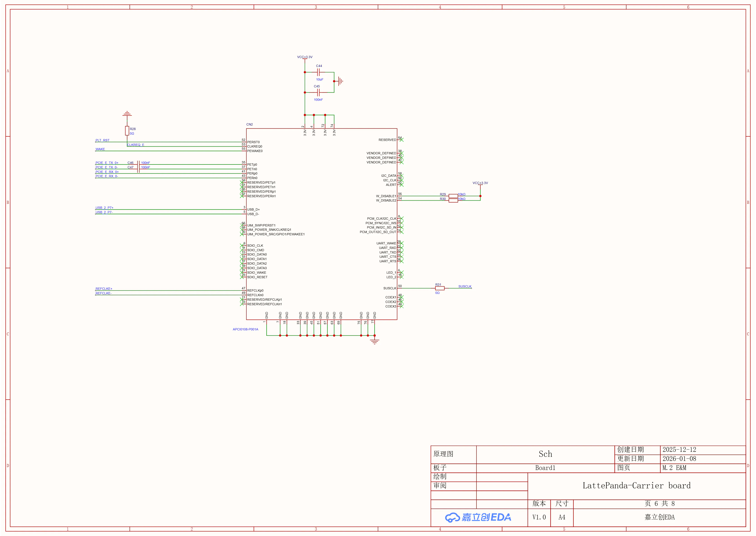The image size is (756, 536).
Task: Select the VCC+3.3V power flag above C44
Action: pyautogui.click(x=304, y=57)
